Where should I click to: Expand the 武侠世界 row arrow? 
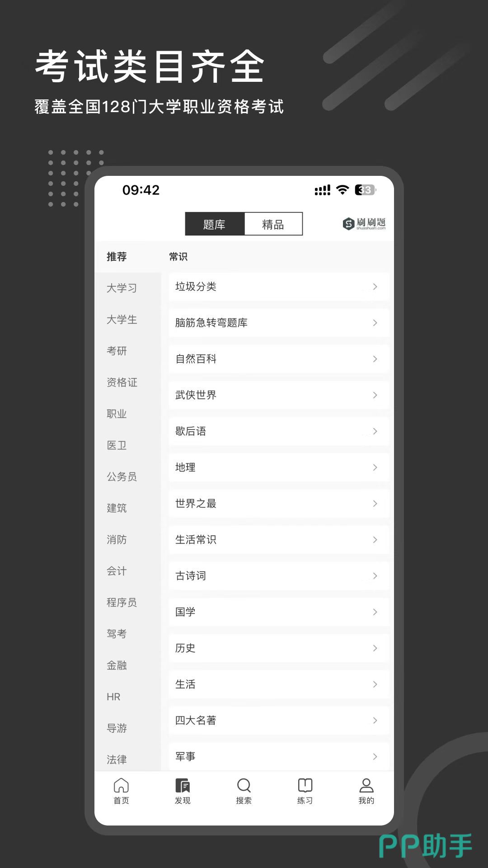pyautogui.click(x=375, y=395)
